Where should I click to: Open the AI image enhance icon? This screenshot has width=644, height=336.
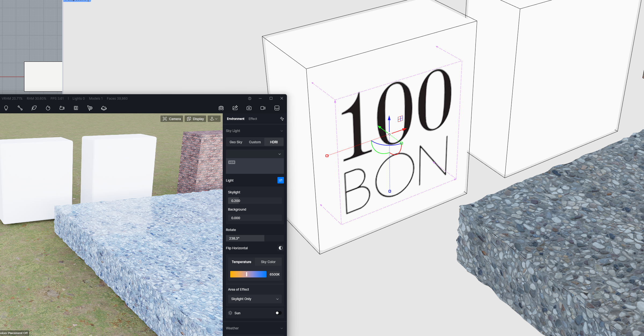[x=235, y=108]
